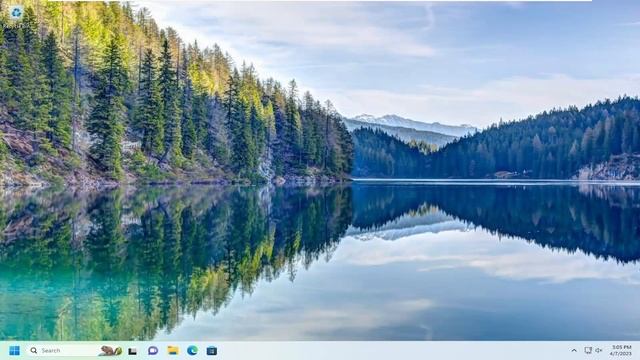Open network settings from system tray

tap(588, 351)
